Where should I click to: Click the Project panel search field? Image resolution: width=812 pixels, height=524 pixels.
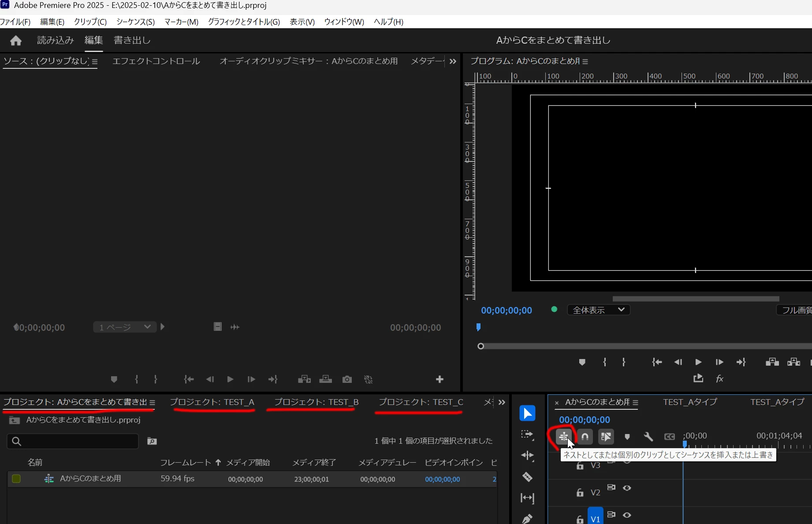pyautogui.click(x=73, y=441)
